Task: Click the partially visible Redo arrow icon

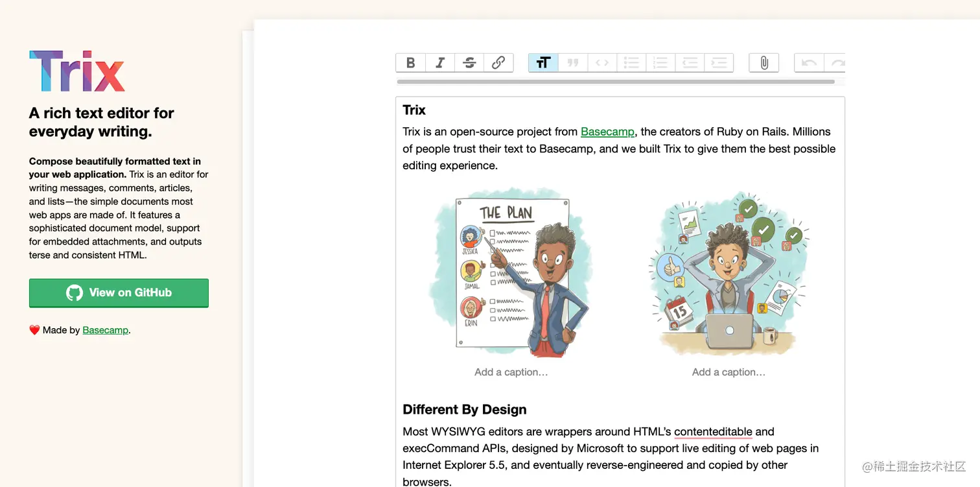Action: coord(835,63)
